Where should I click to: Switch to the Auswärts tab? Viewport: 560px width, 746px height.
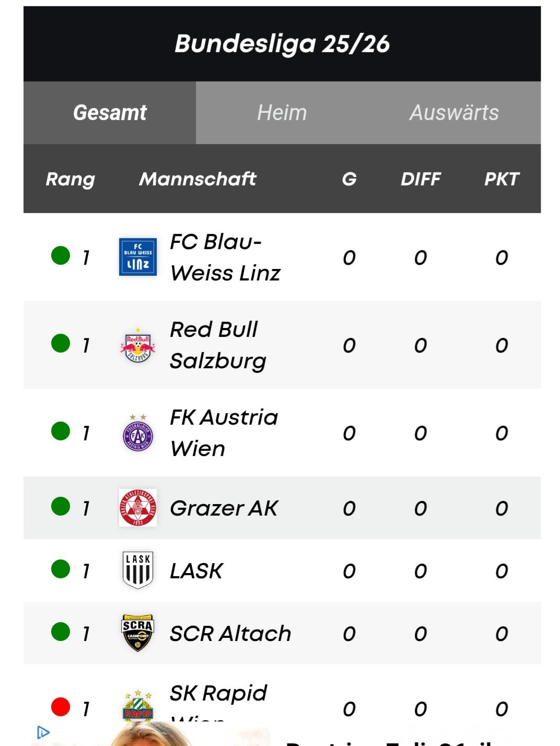(x=454, y=113)
